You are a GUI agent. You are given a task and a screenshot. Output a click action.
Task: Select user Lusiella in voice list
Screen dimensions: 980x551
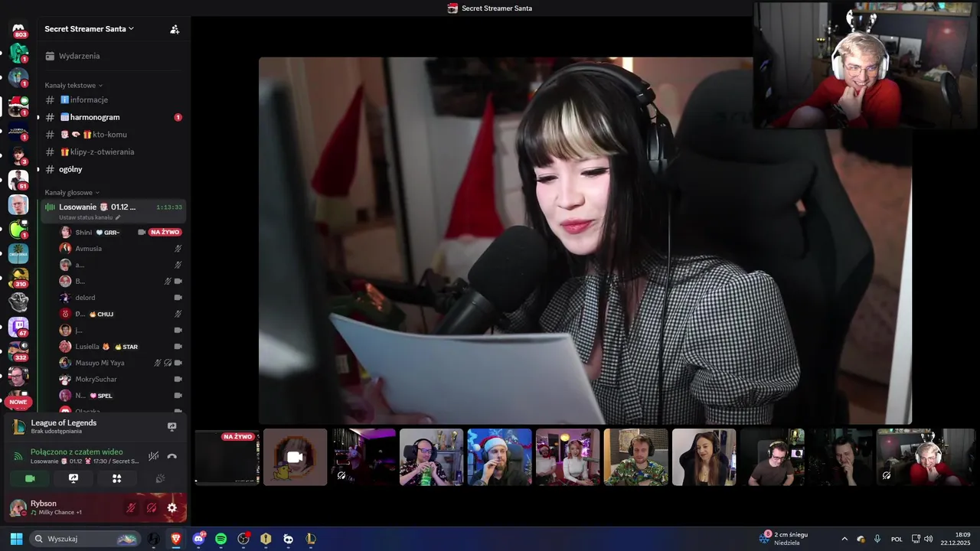tap(120, 346)
